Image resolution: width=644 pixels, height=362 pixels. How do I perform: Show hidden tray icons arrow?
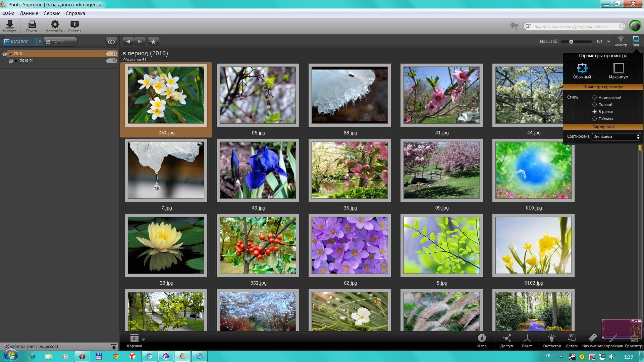click(561, 357)
